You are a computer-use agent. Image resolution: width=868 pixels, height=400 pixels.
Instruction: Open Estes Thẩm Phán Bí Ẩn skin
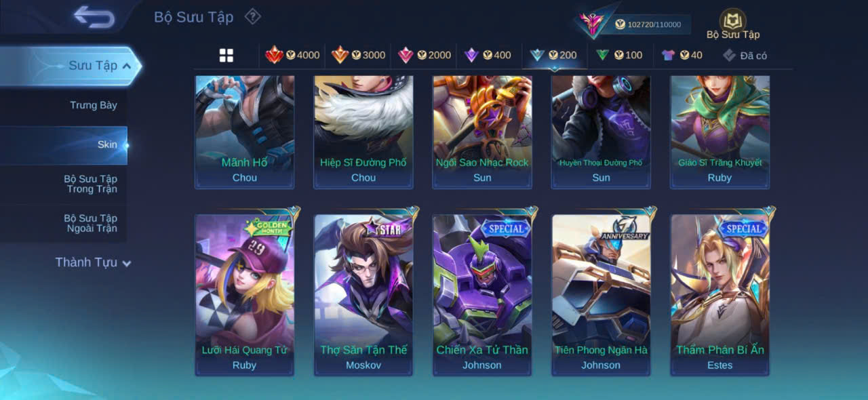click(x=719, y=294)
